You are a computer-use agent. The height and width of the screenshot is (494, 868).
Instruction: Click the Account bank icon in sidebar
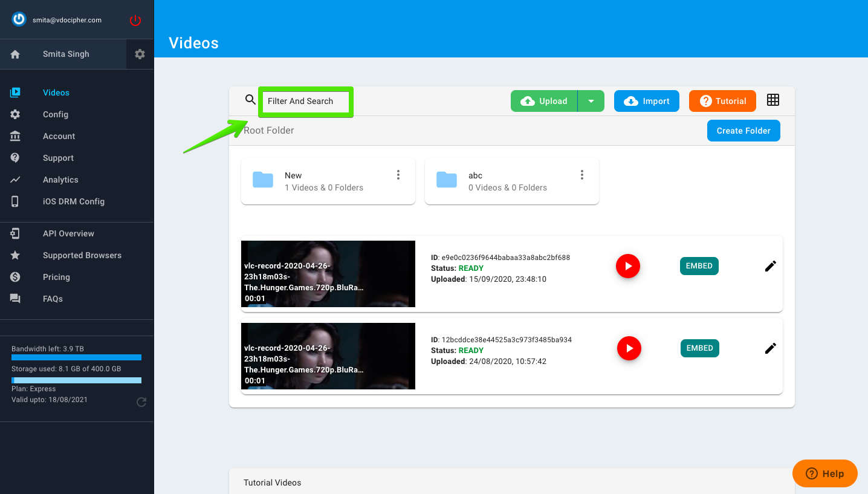[15, 136]
